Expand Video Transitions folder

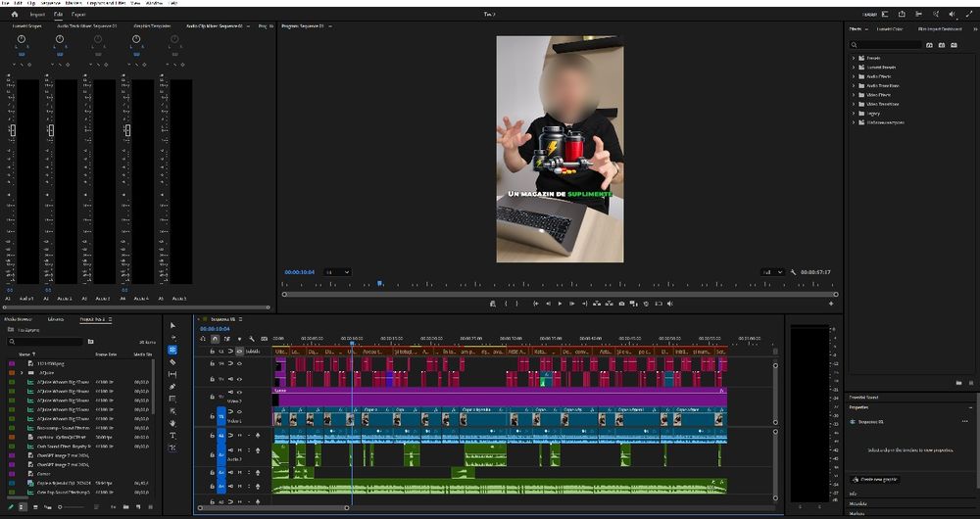click(x=854, y=105)
